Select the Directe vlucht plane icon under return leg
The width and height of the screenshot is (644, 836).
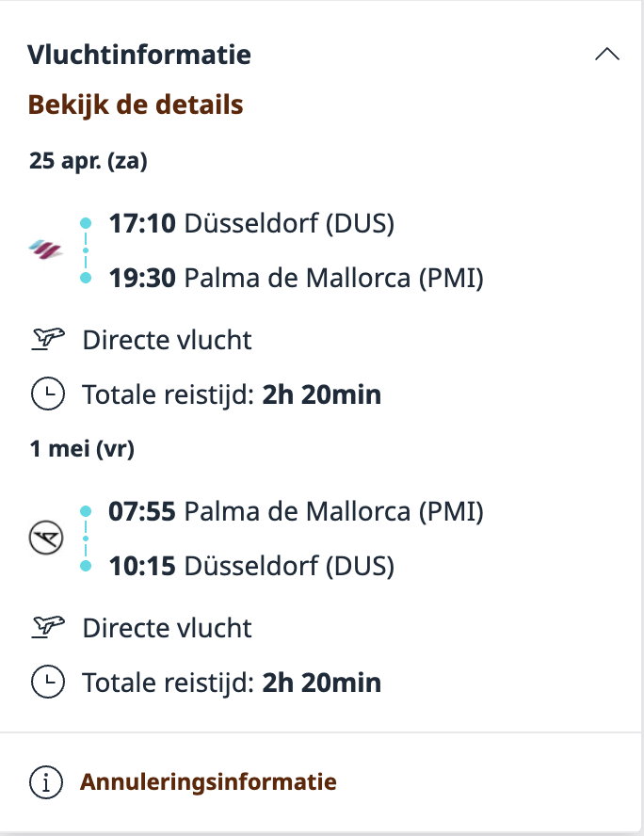49,626
